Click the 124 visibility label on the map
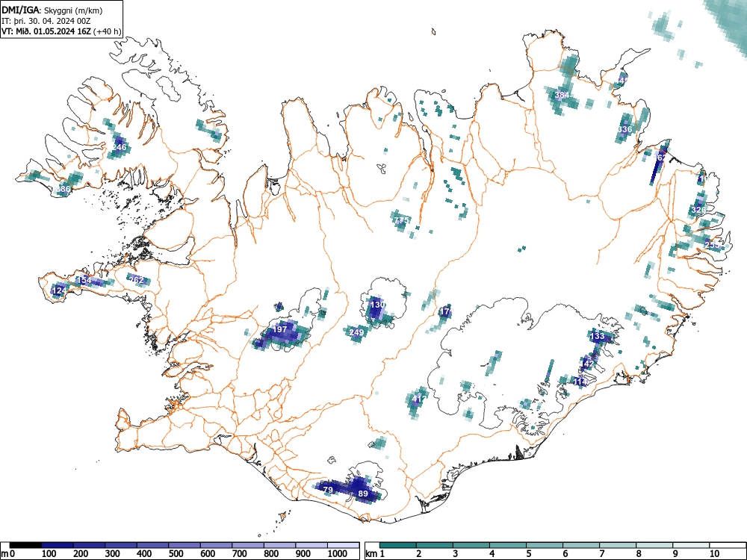The height and width of the screenshot is (560, 747). [60, 290]
